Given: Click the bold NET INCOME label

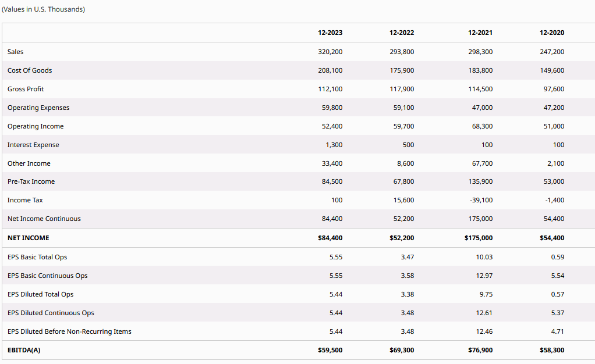Looking at the screenshot, I should point(29,238).
